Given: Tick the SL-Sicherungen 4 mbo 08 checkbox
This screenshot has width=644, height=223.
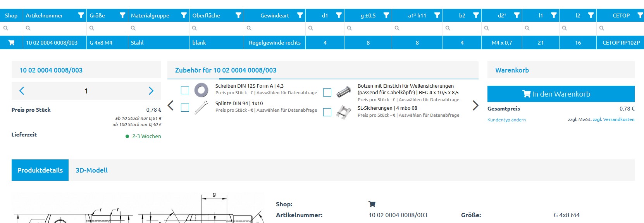Looking at the screenshot, I should (x=327, y=112).
